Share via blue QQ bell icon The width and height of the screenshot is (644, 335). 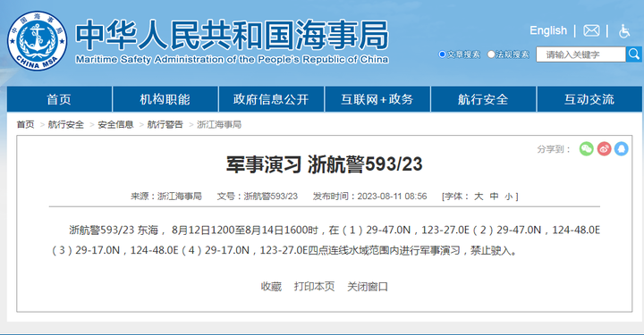(x=622, y=149)
